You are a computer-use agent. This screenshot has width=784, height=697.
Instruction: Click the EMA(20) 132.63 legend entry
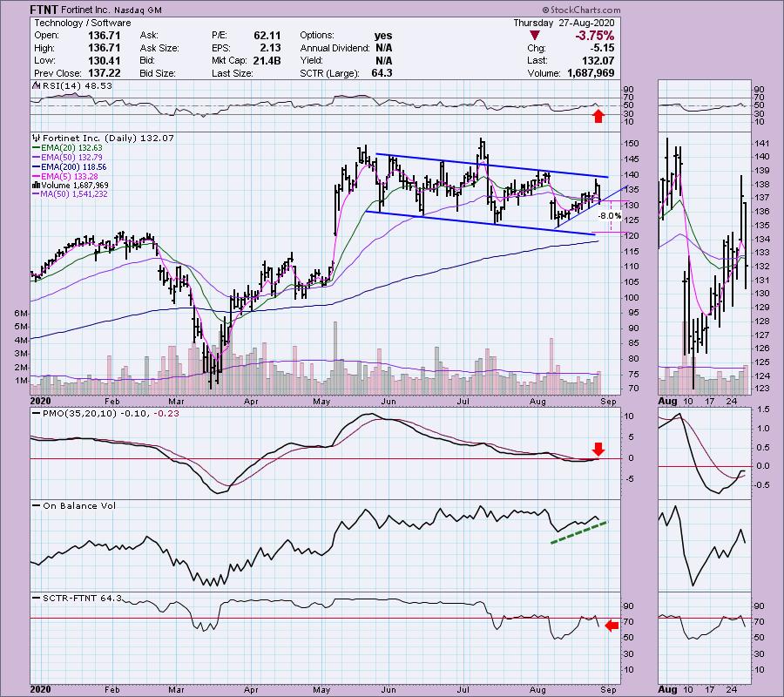pyautogui.click(x=67, y=148)
